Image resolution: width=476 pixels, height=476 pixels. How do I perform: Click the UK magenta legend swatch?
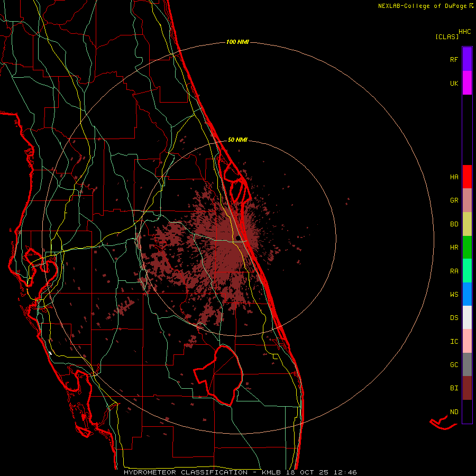coord(467,83)
